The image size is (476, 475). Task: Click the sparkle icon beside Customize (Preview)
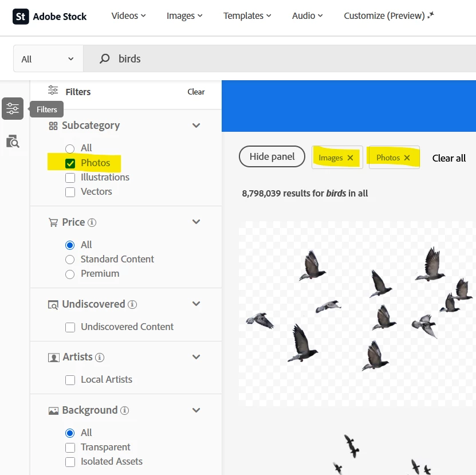tap(431, 15)
